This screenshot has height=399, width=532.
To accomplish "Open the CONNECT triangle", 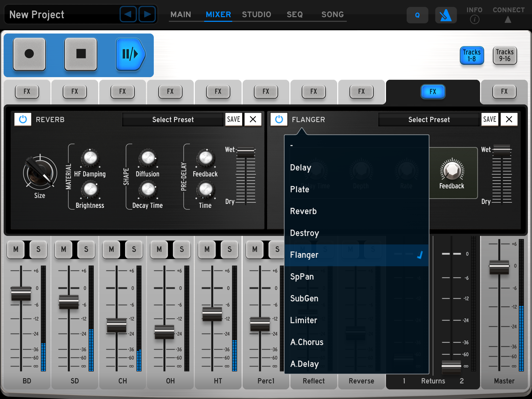I will [x=508, y=19].
